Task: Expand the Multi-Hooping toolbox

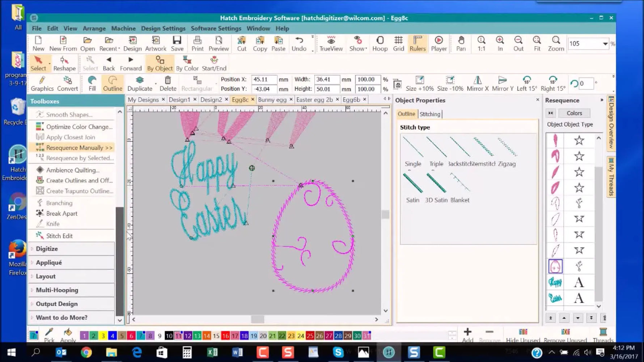Action: (71, 290)
